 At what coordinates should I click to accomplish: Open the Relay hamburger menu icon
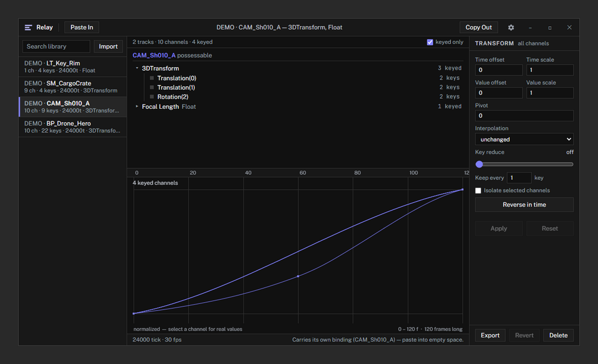point(28,27)
